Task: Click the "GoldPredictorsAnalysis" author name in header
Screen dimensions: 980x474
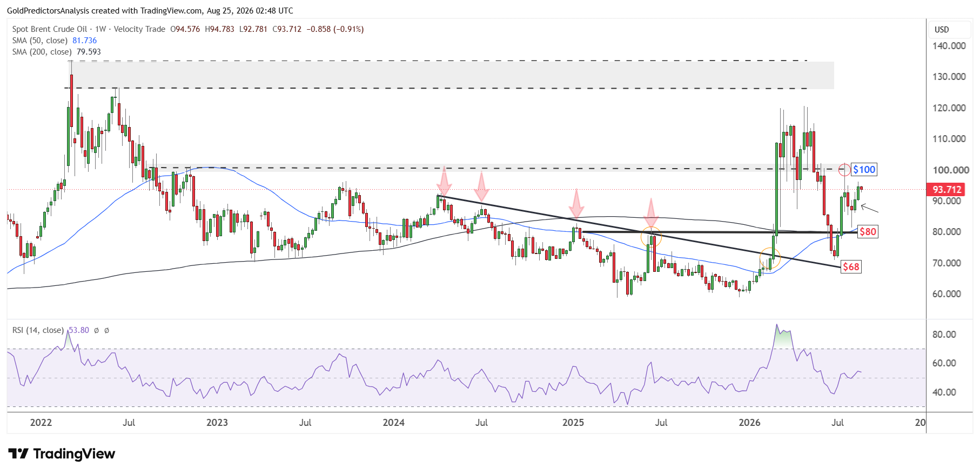Action: coord(48,11)
